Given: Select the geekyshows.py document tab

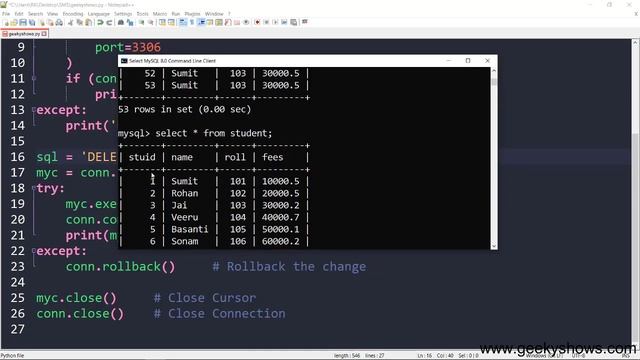Looking at the screenshot, I should tap(24, 34).
